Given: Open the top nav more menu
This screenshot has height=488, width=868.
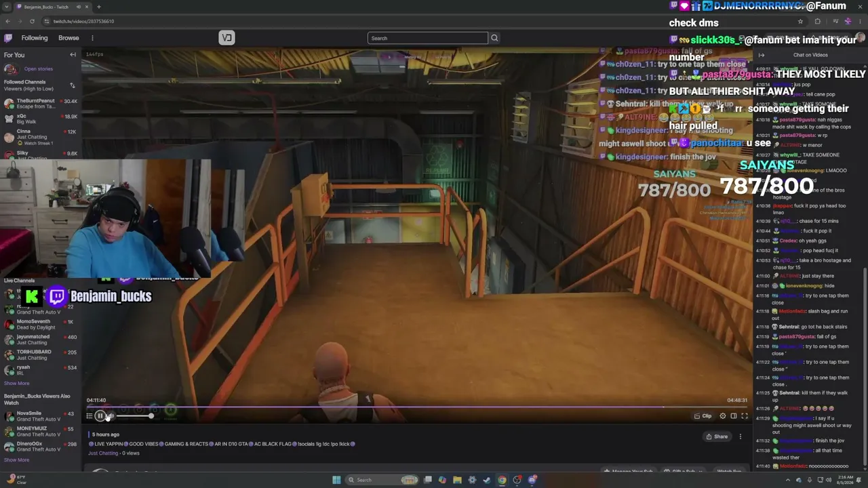Looking at the screenshot, I should 92,38.
